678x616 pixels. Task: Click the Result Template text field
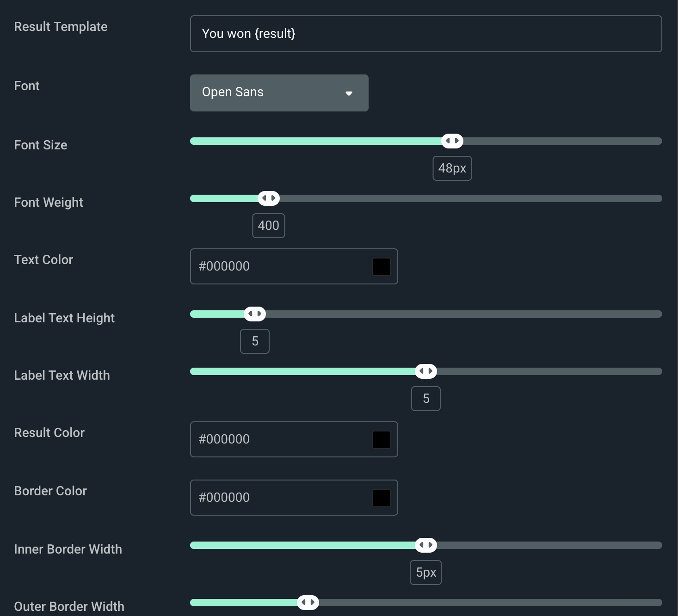[x=425, y=34]
